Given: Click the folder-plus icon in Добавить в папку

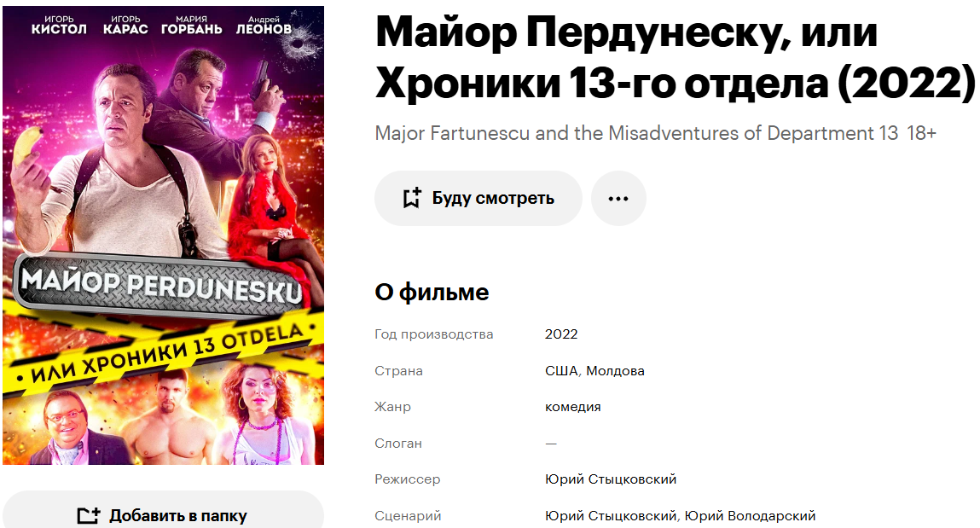Looking at the screenshot, I should pyautogui.click(x=88, y=515).
